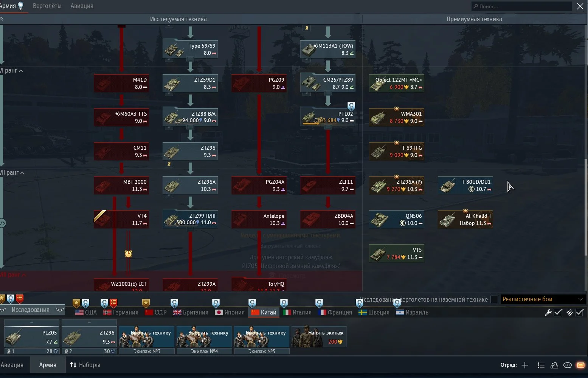588x378 pixels.
Task: Open the Реалистичные бои game mode dropdown
Action: coord(542,299)
